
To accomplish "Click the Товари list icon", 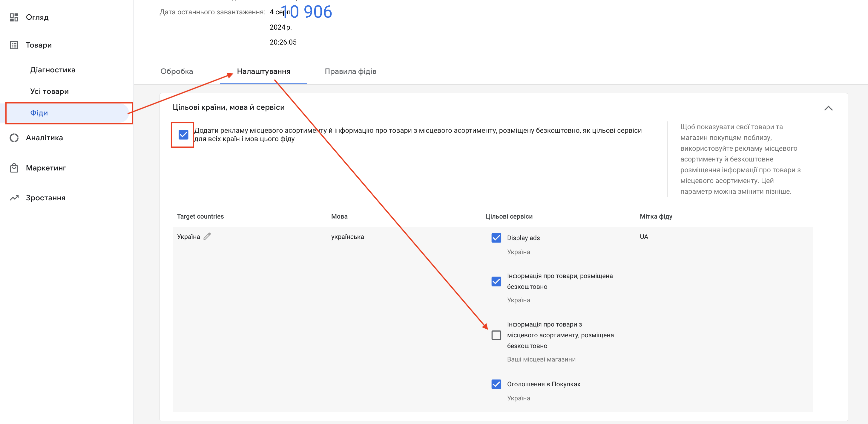I will click(x=14, y=45).
